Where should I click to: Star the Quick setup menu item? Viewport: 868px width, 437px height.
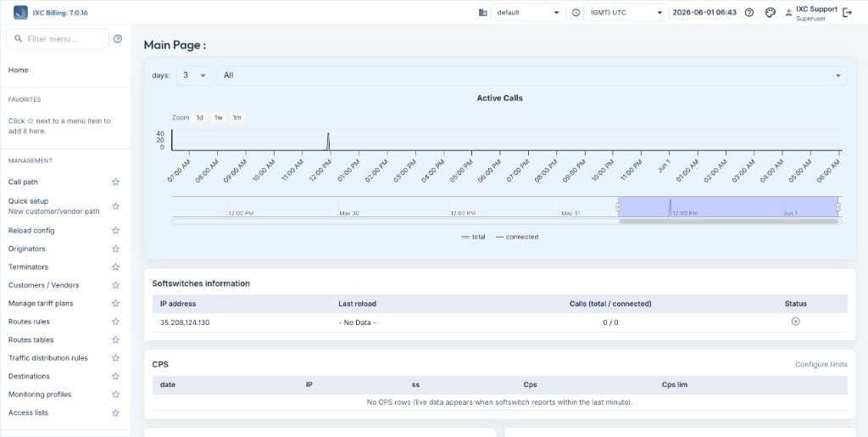[115, 206]
